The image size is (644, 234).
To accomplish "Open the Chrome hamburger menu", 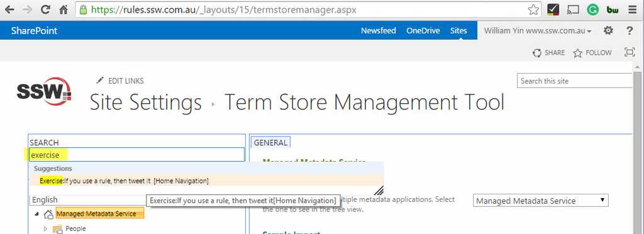I will tap(633, 10).
